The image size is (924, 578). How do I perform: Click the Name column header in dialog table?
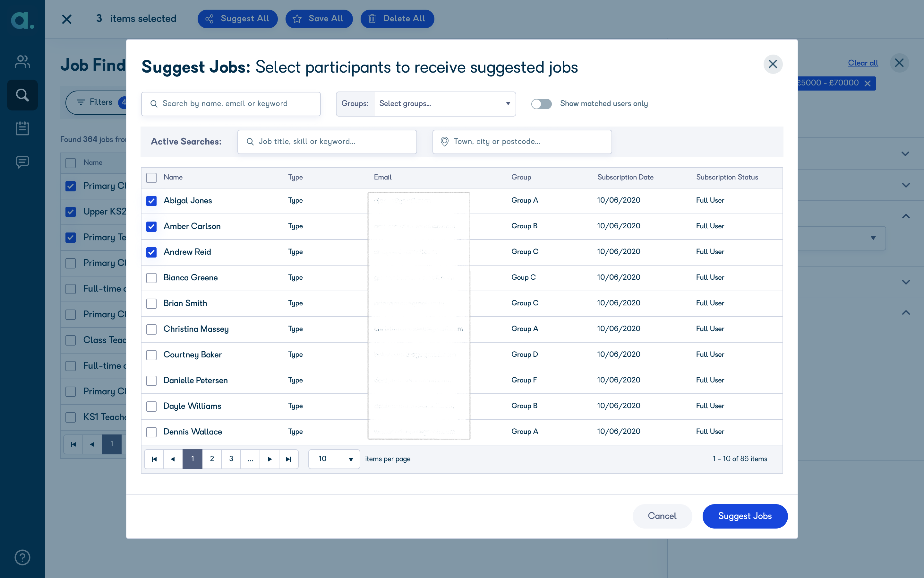(x=173, y=177)
